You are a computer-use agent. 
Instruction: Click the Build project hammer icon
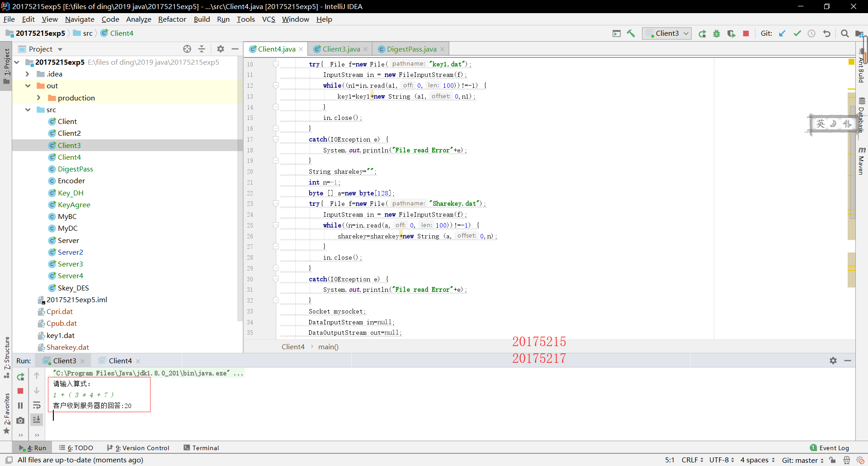click(631, 33)
